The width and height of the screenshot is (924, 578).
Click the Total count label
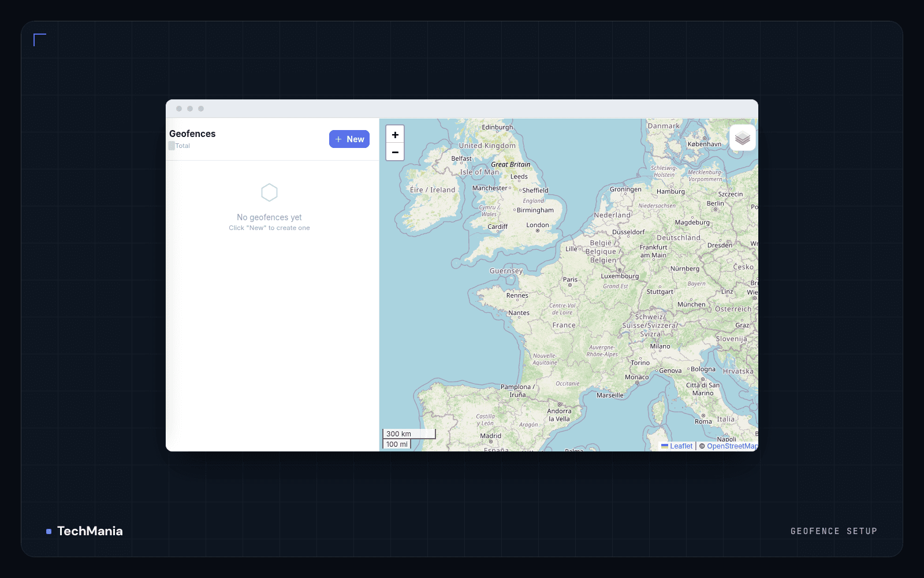[182, 146]
